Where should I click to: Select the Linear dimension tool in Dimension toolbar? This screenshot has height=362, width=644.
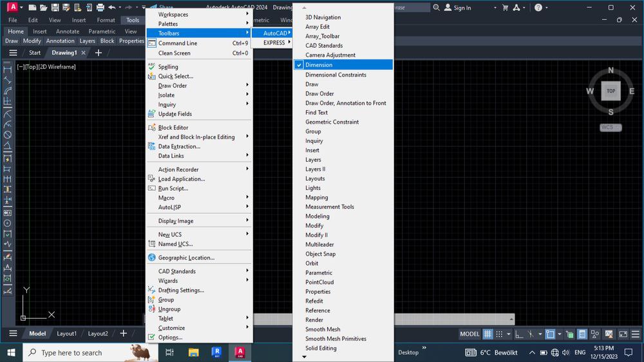(7, 70)
